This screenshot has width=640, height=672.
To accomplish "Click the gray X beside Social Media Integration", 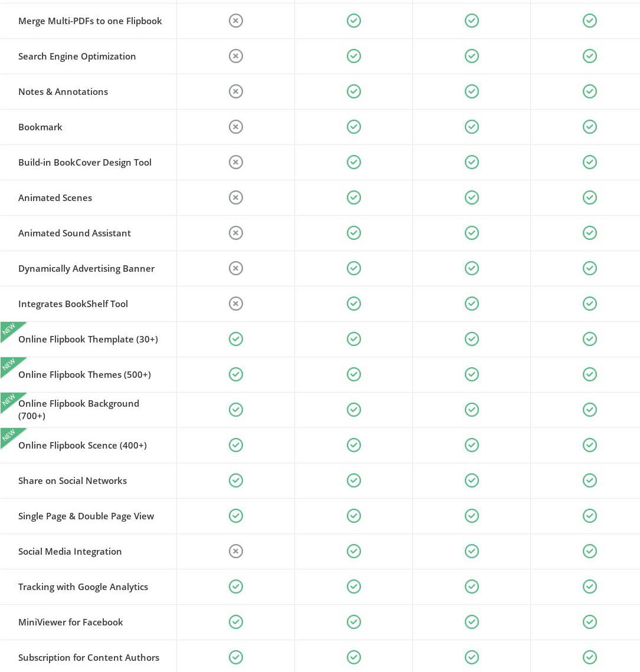I will (236, 551).
